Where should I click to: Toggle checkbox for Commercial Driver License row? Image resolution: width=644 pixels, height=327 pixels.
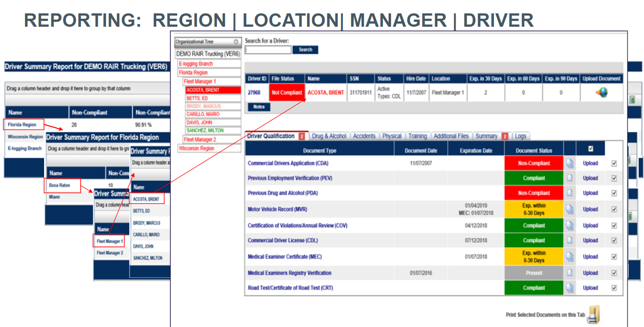point(614,241)
